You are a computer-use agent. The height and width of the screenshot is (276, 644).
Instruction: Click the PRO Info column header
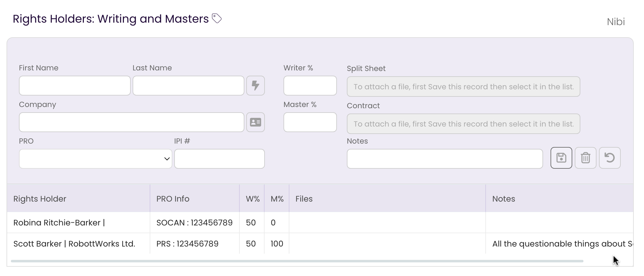pyautogui.click(x=195, y=198)
